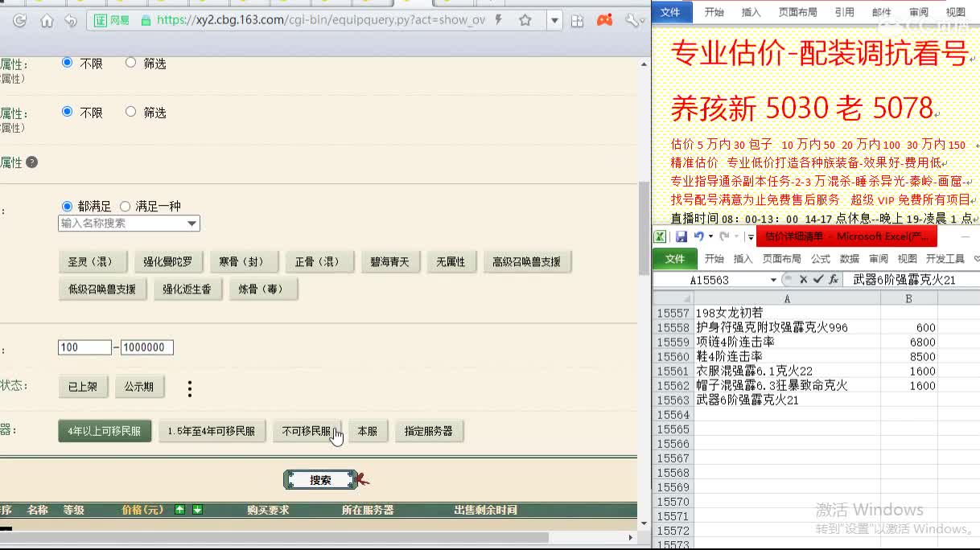The image size is (980, 550).
Task: Choose the 满足一种 radio option
Action: click(x=125, y=207)
